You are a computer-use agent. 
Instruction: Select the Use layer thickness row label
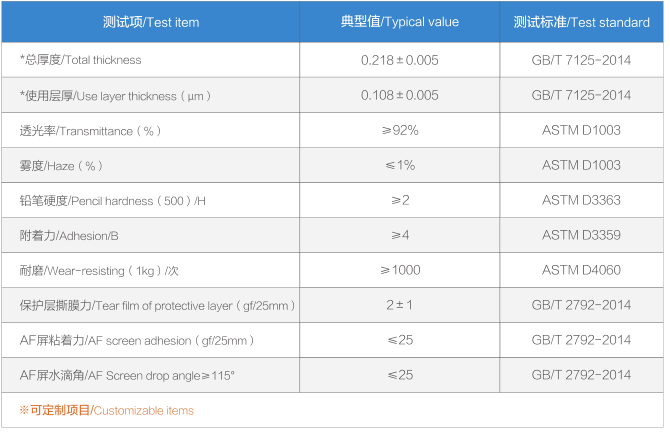pyautogui.click(x=115, y=95)
